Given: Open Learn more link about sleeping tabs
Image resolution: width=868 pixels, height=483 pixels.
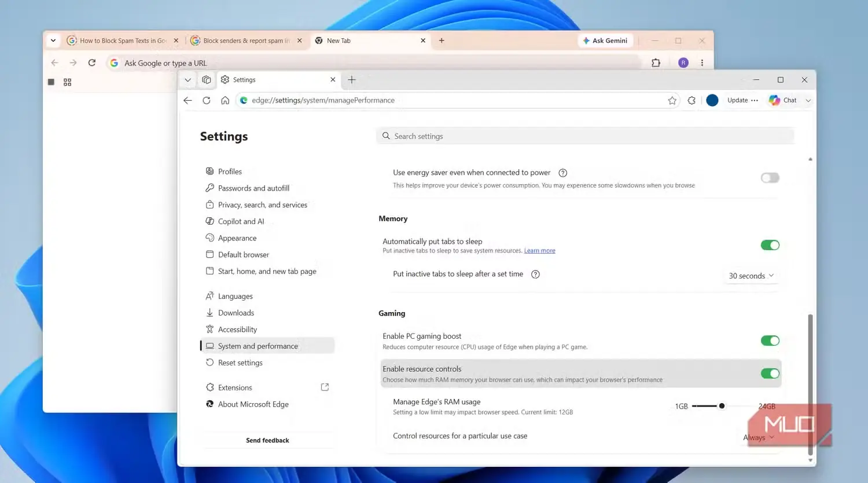Looking at the screenshot, I should click(539, 251).
